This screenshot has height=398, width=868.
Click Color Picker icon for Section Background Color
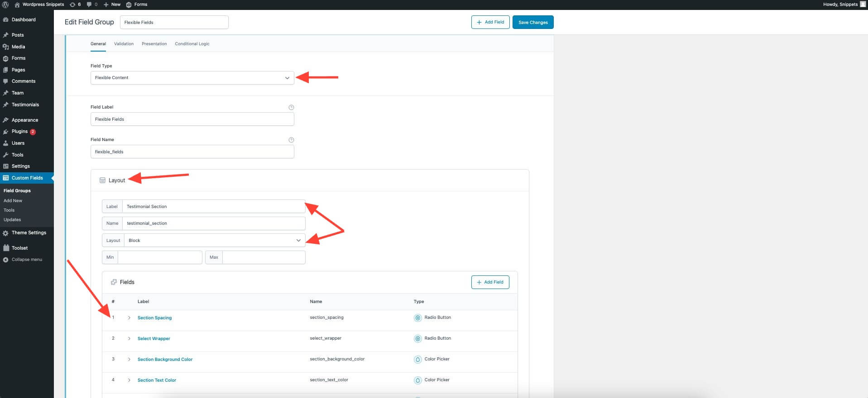(x=417, y=360)
